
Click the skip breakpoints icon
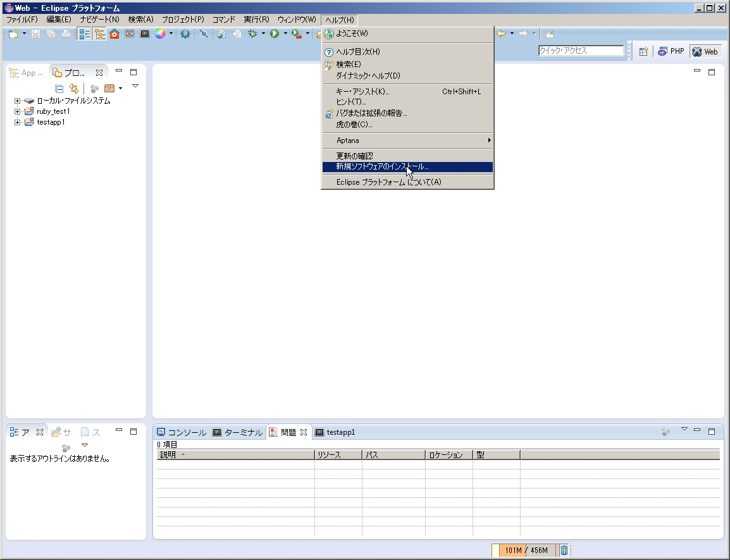point(204,34)
